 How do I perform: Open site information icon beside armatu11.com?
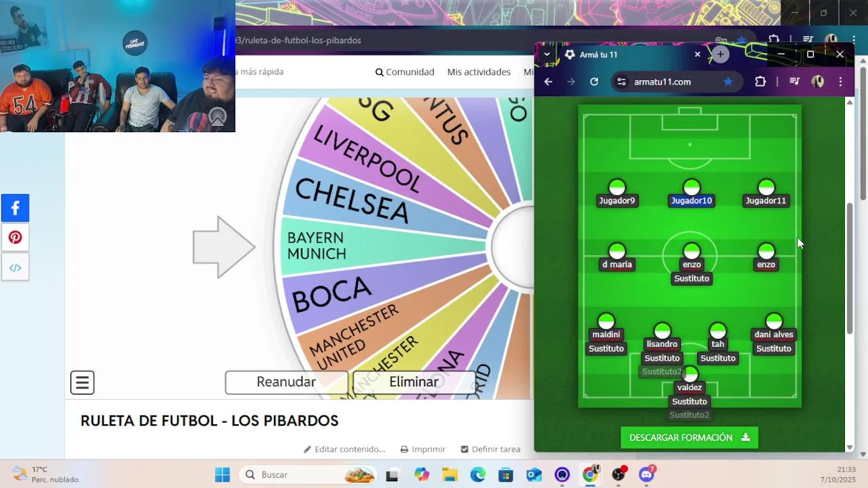[x=621, y=82]
